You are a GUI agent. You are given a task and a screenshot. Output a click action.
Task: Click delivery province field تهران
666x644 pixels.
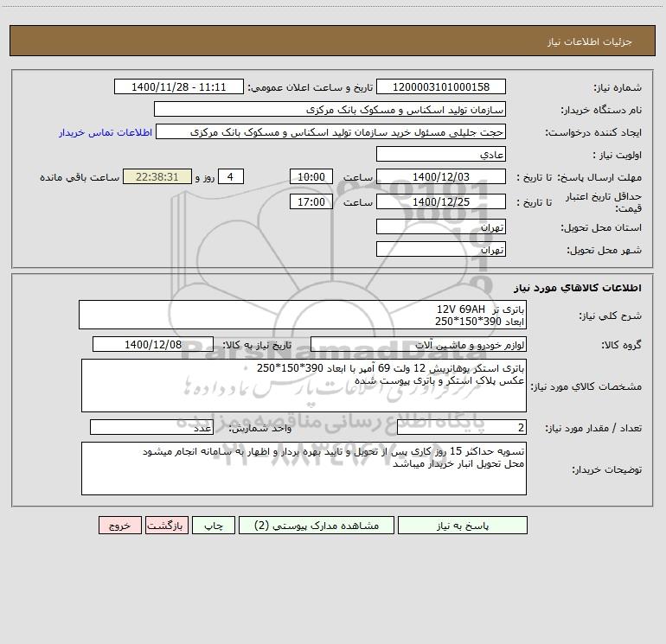click(x=441, y=226)
